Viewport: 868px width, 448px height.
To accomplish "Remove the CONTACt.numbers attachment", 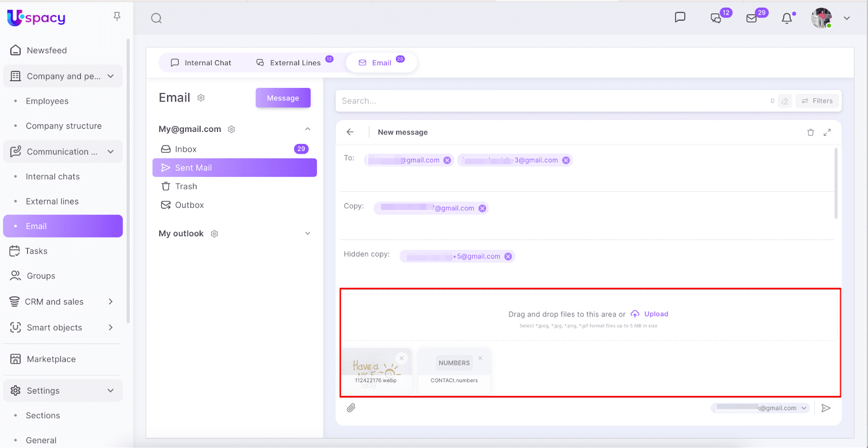I will tap(480, 358).
